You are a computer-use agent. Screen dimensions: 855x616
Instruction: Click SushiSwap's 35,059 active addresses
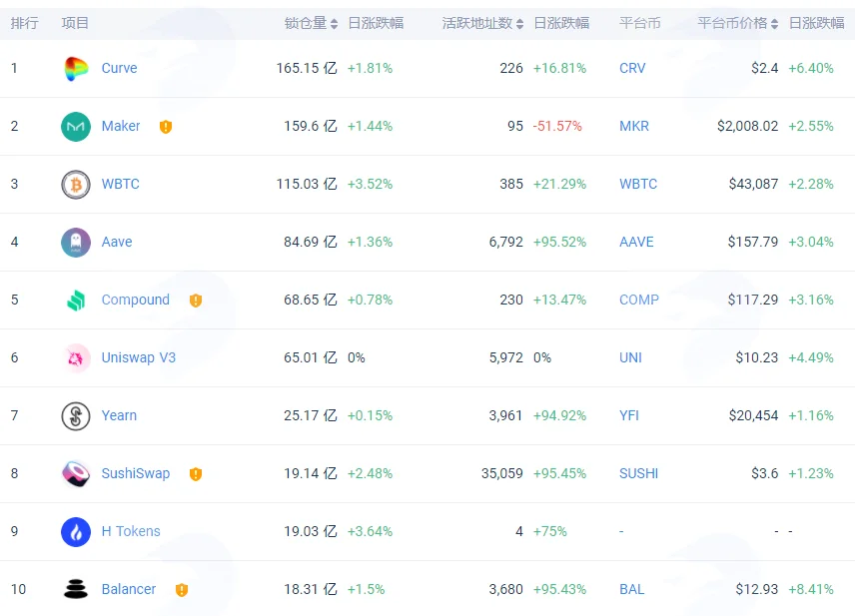(x=501, y=473)
